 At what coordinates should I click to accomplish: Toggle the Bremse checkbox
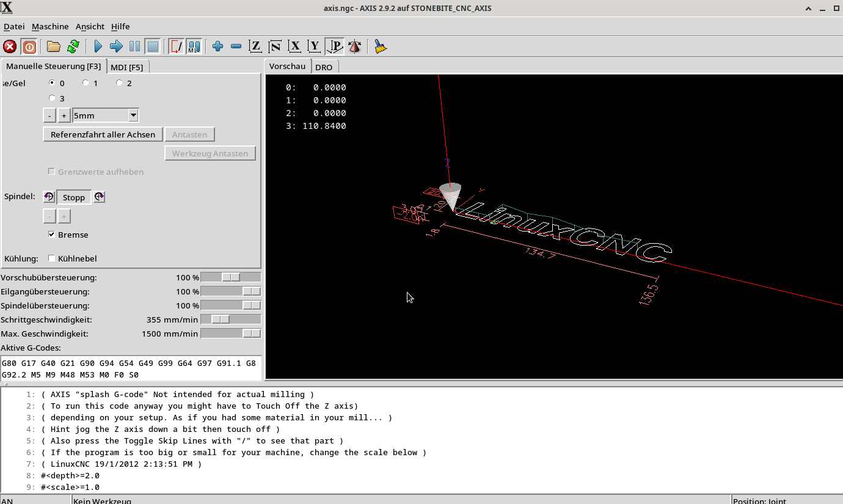point(52,235)
